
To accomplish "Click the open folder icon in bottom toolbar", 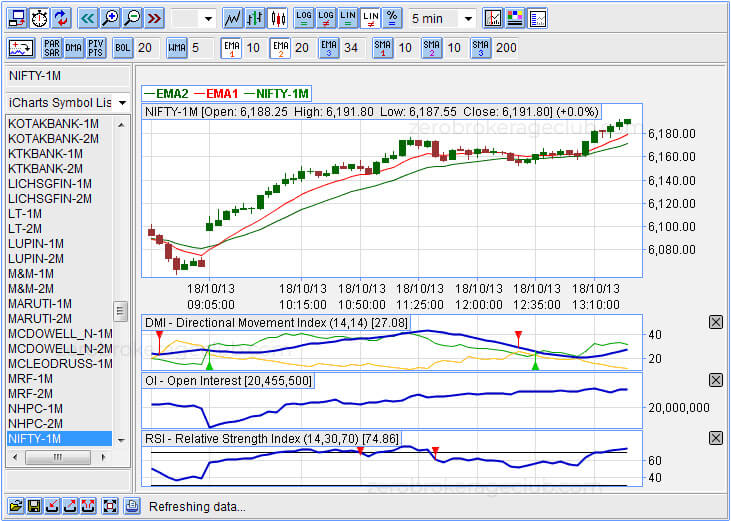I will pos(16,506).
